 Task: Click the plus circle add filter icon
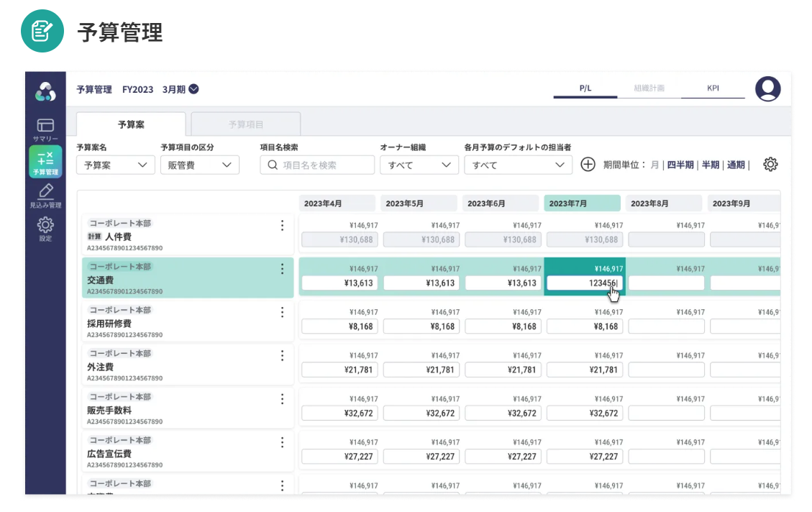coord(588,165)
